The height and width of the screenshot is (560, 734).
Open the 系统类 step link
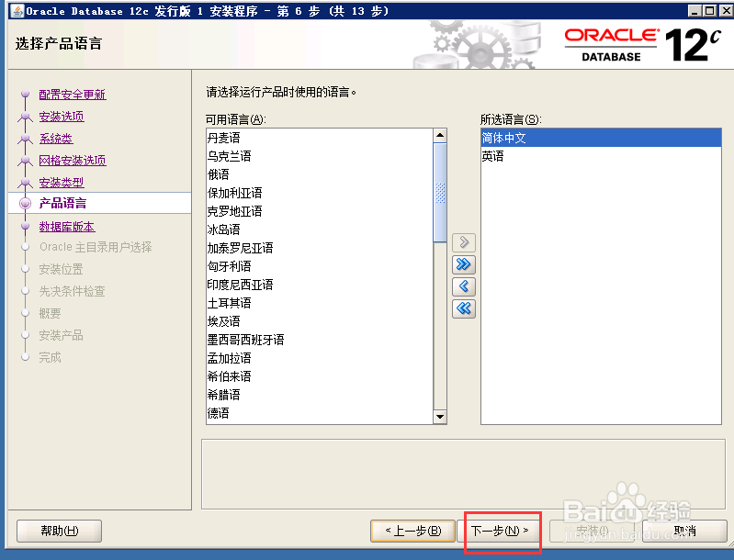pos(56,138)
